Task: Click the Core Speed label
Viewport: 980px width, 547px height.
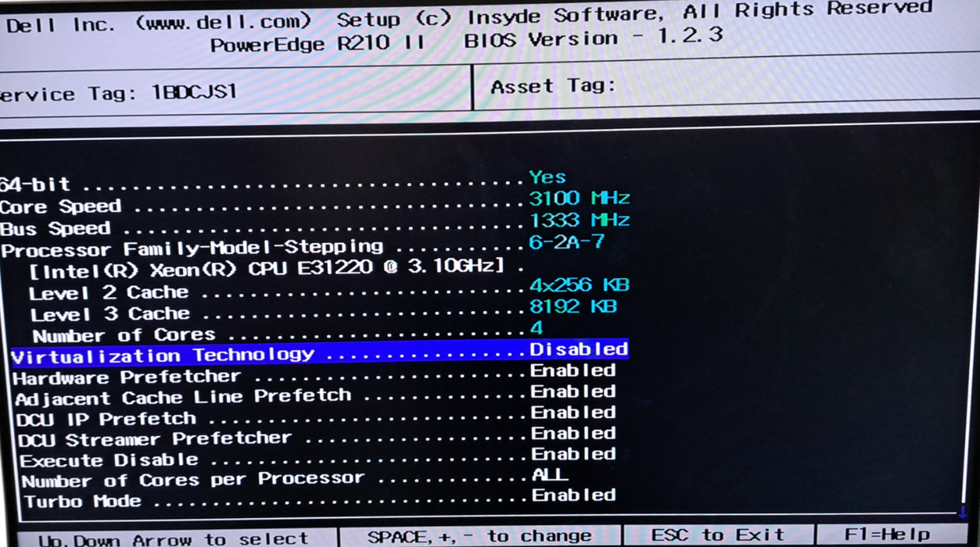Action: 60,207
